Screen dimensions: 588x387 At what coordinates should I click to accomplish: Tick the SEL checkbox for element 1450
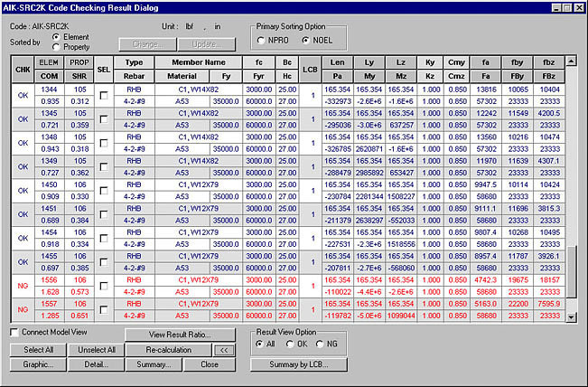104,191
